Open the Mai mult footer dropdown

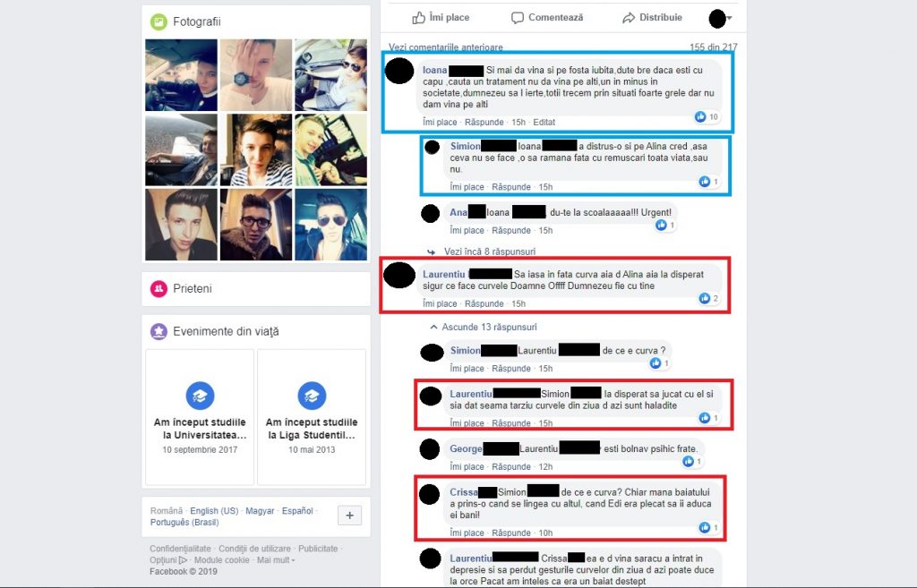(x=276, y=560)
